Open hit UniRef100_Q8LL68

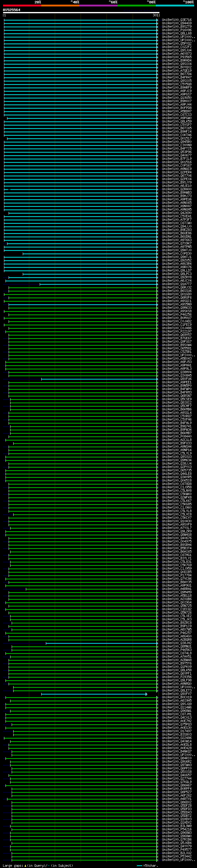(177, 33)
